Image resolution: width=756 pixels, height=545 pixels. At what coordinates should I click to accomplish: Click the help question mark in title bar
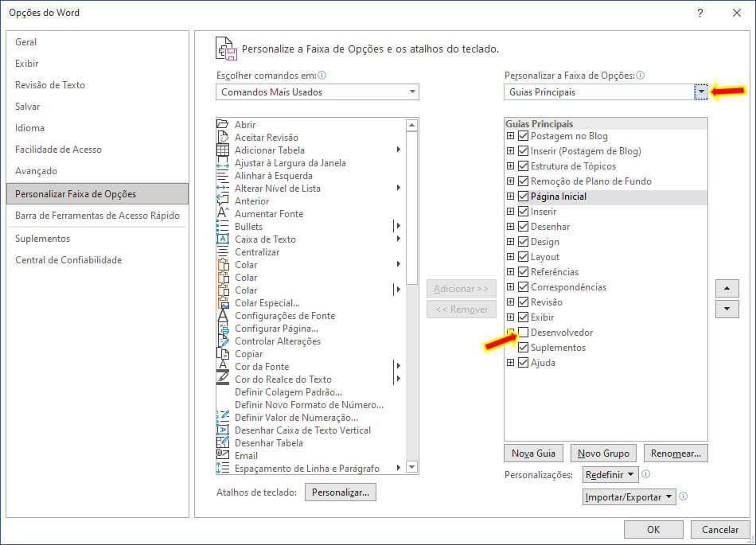click(699, 13)
